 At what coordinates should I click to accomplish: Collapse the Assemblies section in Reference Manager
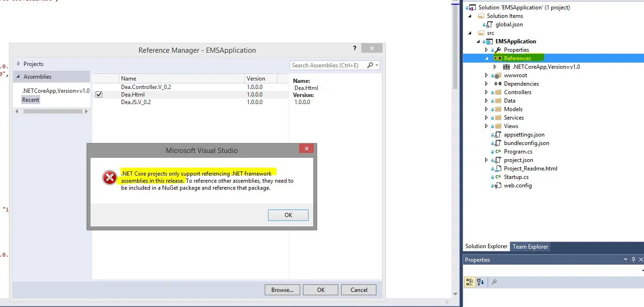(x=18, y=77)
